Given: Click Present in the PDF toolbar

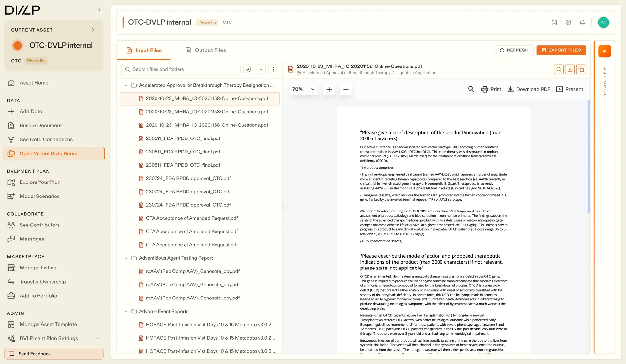Looking at the screenshot, I should [x=570, y=89].
